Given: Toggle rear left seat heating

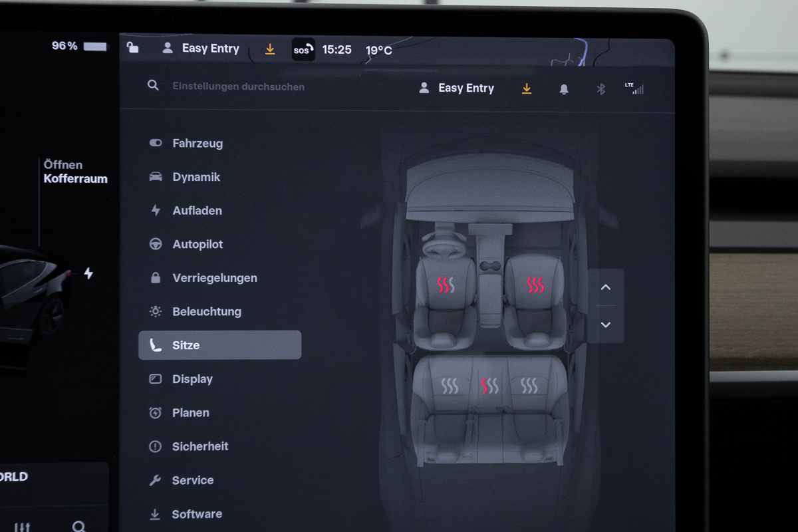Looking at the screenshot, I should click(450, 386).
